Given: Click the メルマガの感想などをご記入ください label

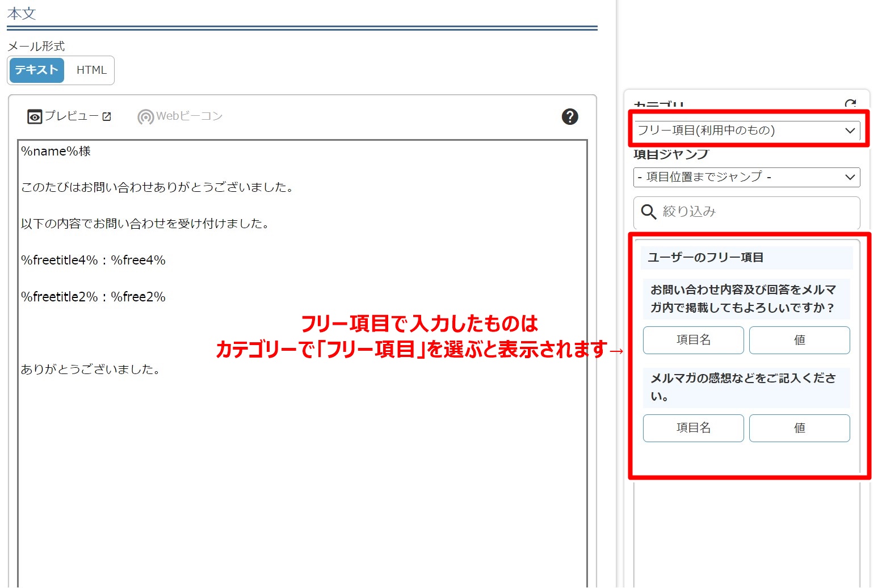Looking at the screenshot, I should (746, 388).
